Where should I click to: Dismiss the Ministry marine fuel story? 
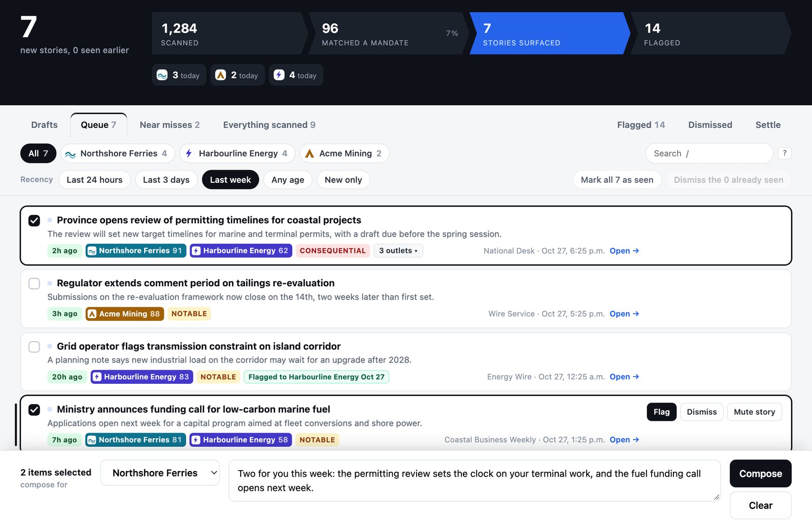[702, 412]
